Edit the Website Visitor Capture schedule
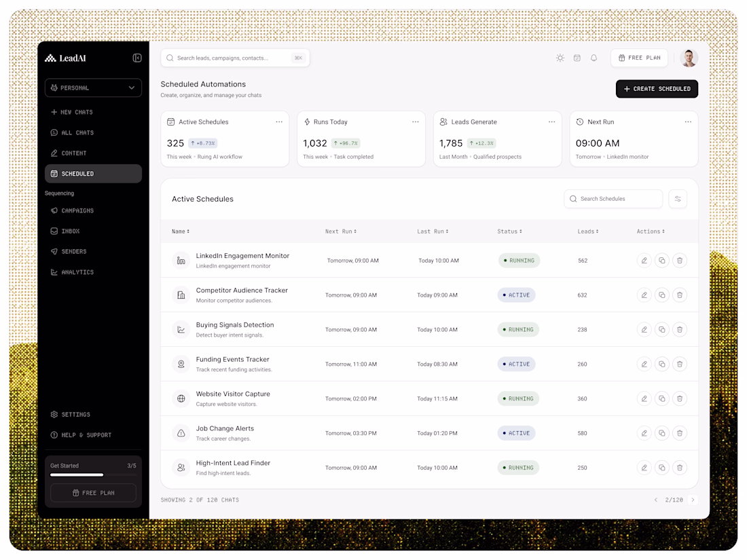 [x=644, y=398]
